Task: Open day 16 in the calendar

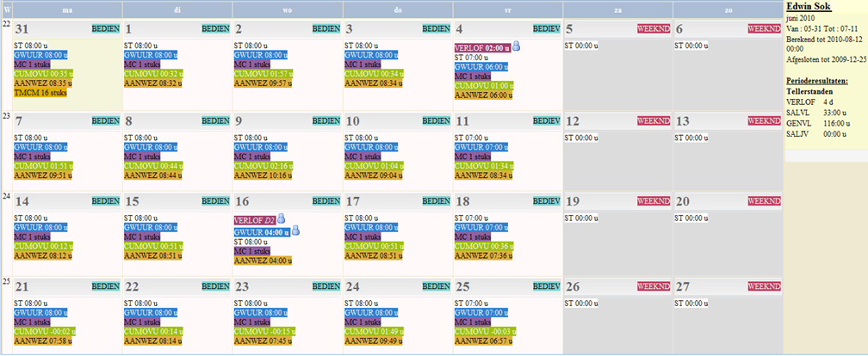Action: click(243, 202)
